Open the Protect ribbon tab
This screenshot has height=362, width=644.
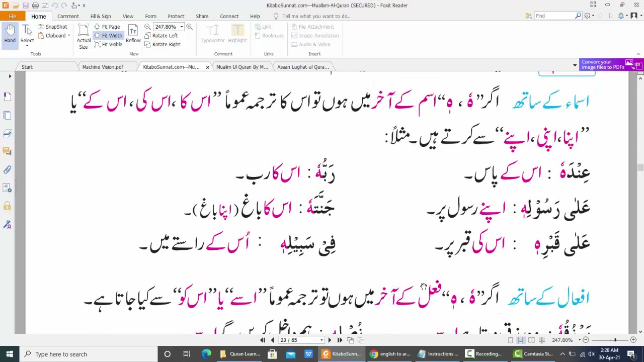pos(176,16)
